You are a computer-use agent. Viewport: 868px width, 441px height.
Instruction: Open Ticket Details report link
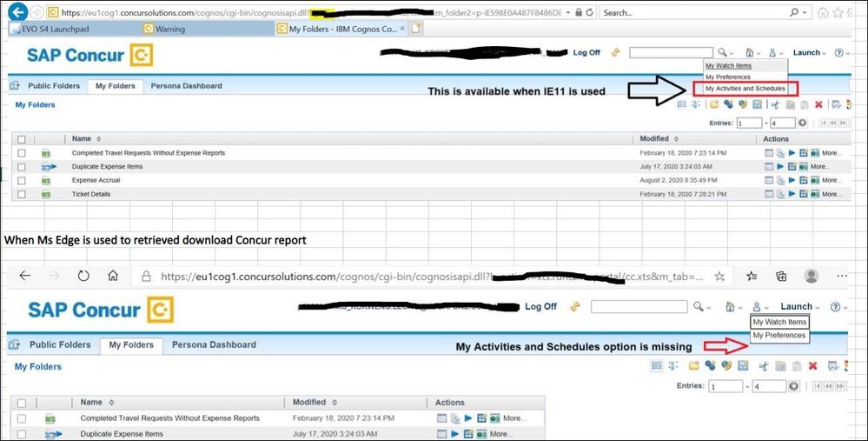pos(90,195)
